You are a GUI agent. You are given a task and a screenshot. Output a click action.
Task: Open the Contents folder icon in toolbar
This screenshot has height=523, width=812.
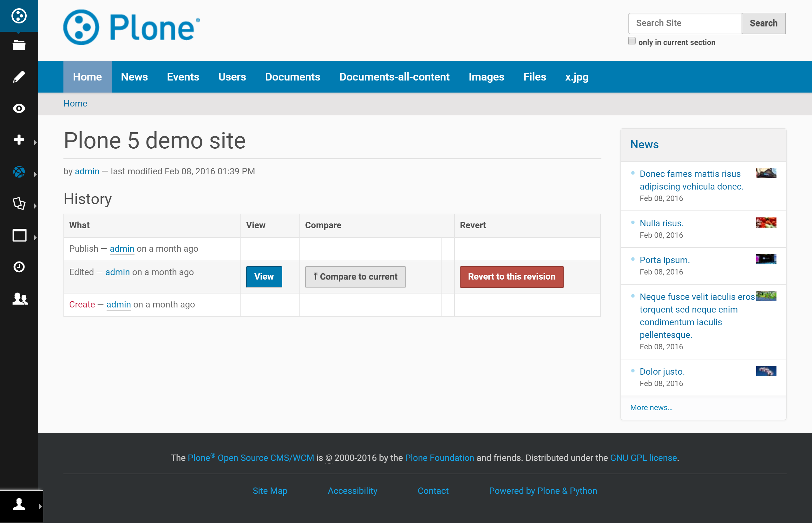pos(19,45)
